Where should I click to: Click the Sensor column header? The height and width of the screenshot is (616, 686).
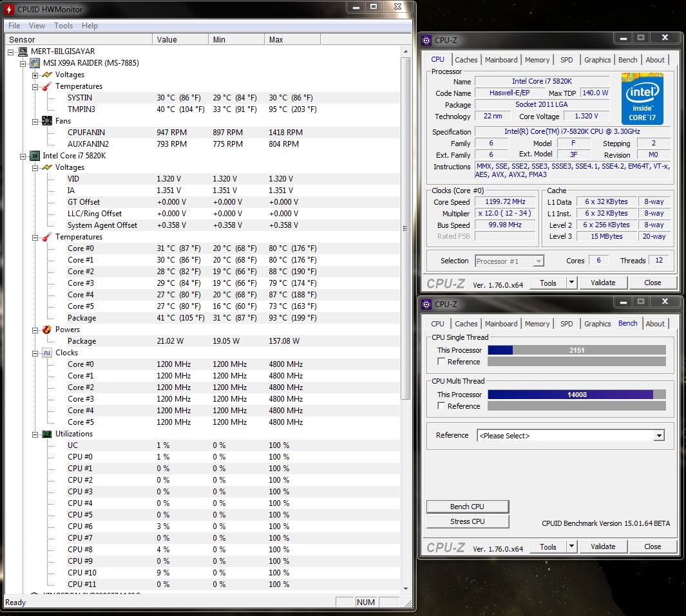point(78,39)
